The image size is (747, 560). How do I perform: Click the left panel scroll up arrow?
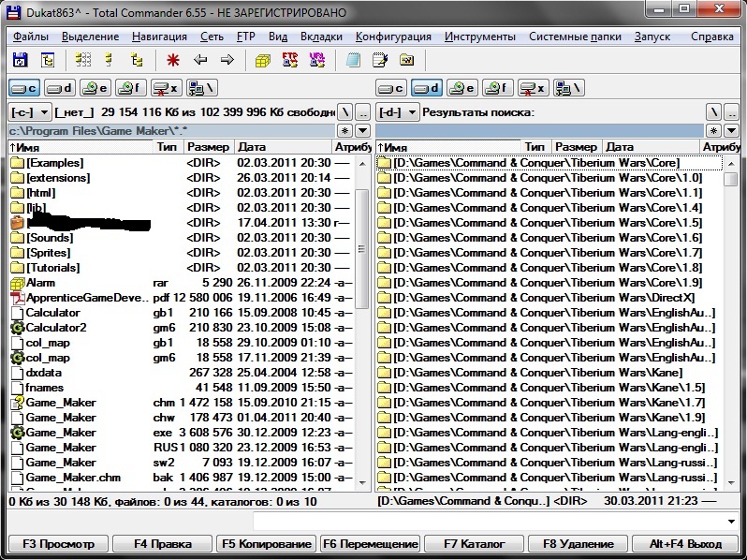point(362,164)
